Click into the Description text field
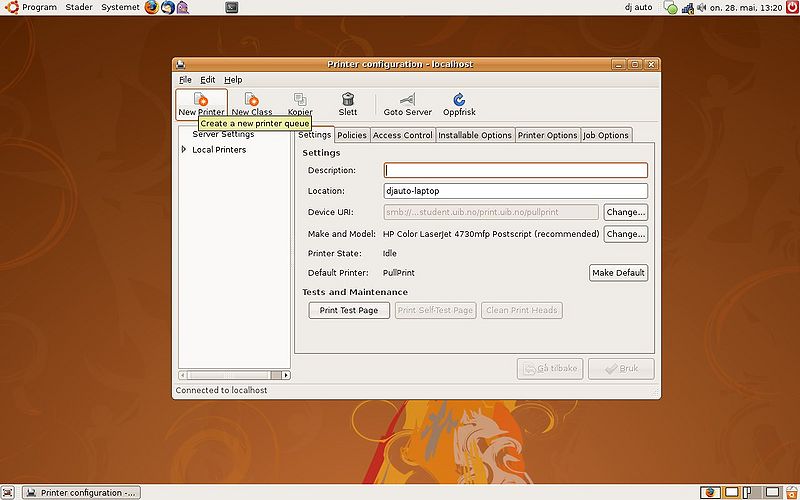The width and height of the screenshot is (800, 500). coord(515,170)
